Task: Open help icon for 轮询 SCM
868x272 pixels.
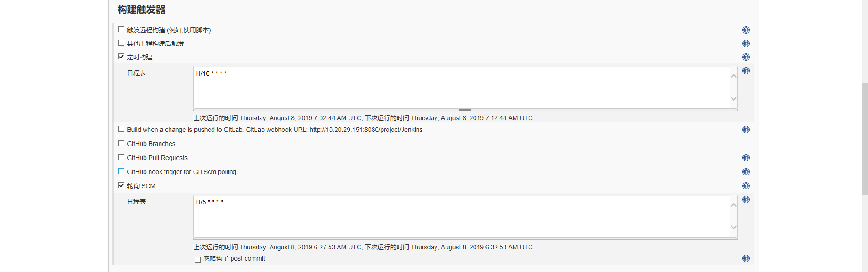Action: 746,186
